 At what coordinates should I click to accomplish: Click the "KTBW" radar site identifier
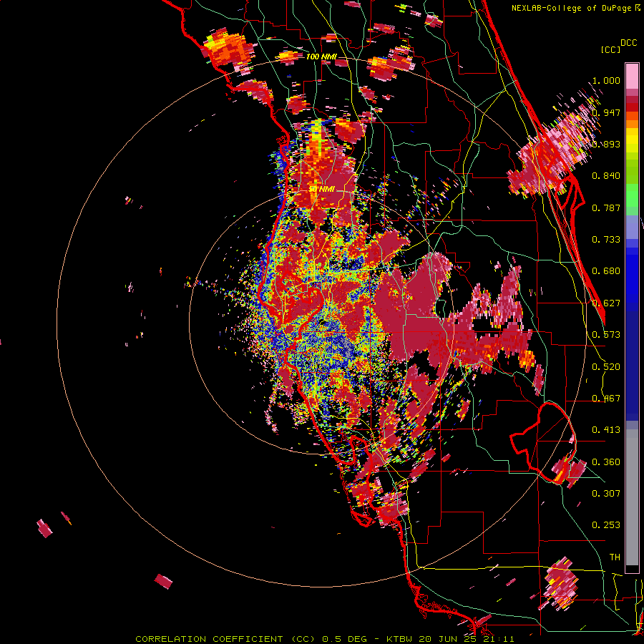tap(399, 639)
